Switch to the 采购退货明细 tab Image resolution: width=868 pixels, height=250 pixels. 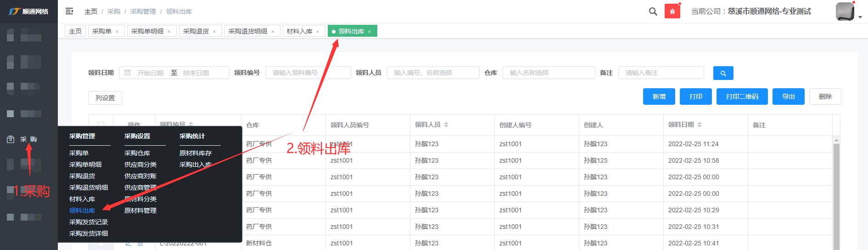247,31
